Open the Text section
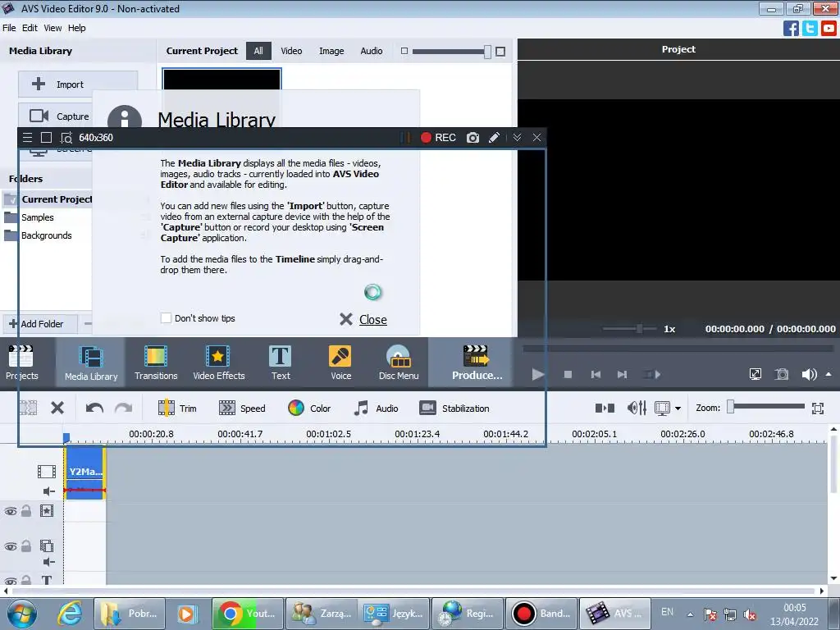This screenshot has width=840, height=630. click(281, 362)
